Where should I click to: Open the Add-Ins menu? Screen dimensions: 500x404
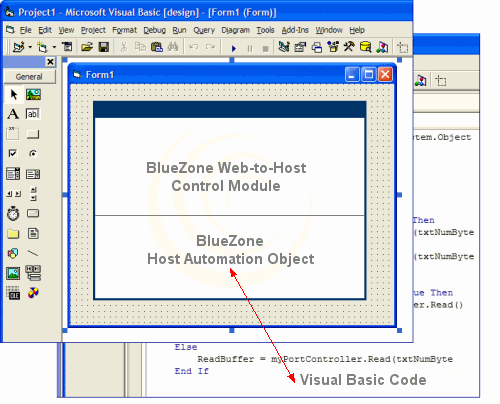tap(295, 30)
